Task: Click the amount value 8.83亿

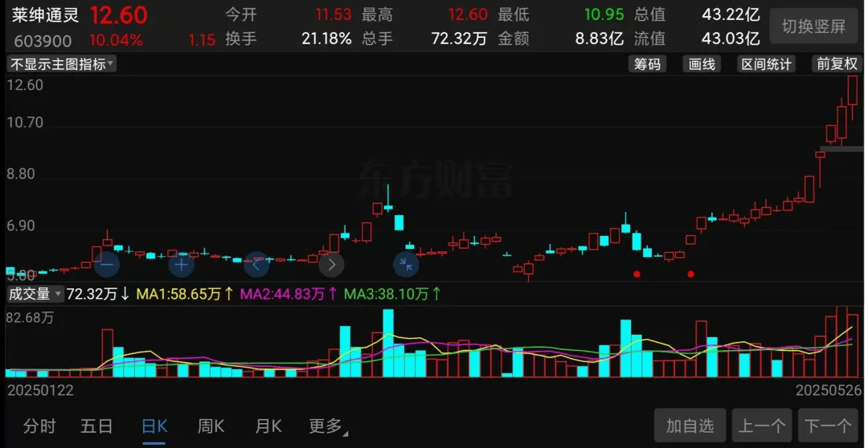Action: coord(599,39)
